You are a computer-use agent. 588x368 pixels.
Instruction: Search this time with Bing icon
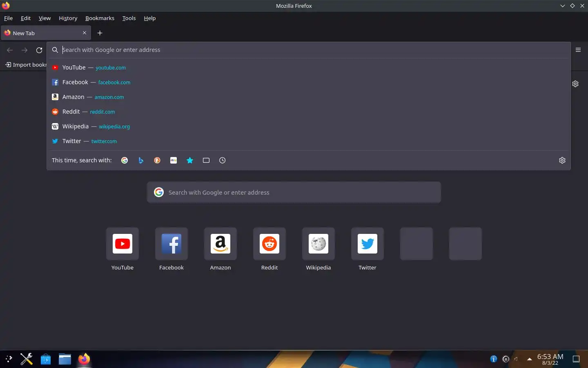(x=141, y=160)
